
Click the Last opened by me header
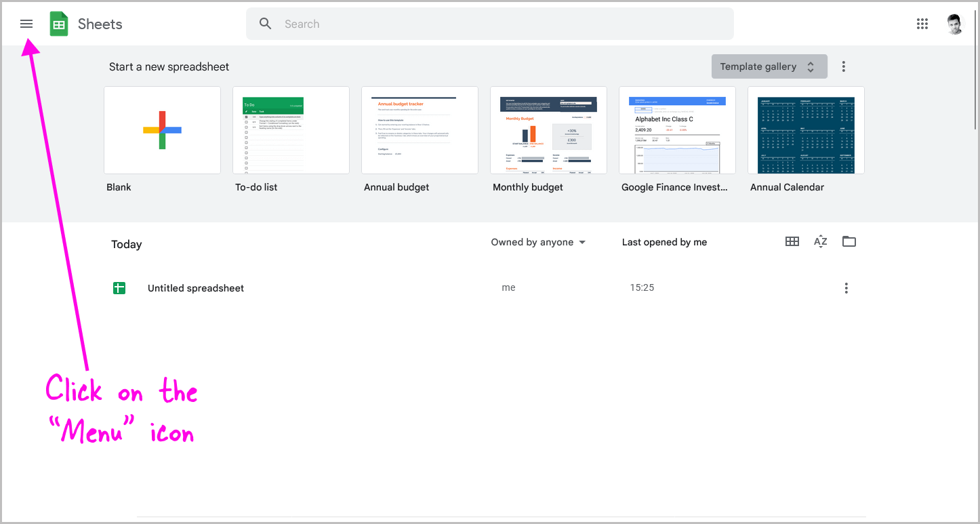point(664,242)
